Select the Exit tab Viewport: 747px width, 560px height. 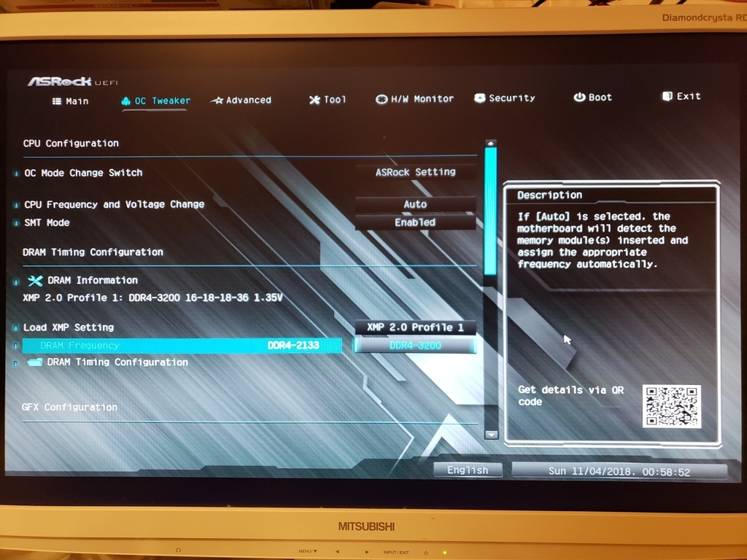(681, 96)
